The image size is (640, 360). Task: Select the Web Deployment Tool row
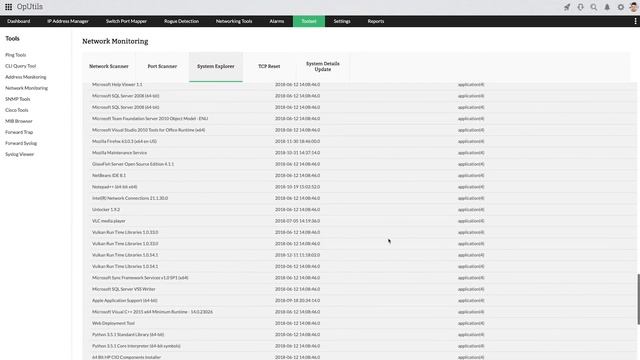click(360, 323)
